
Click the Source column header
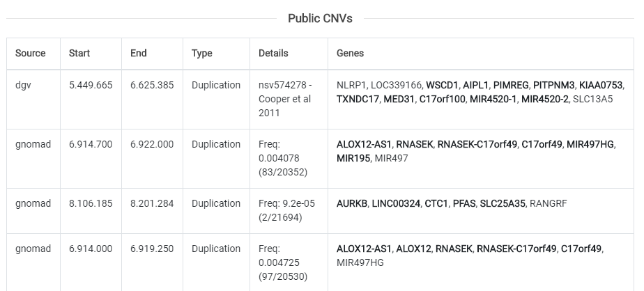pos(31,53)
